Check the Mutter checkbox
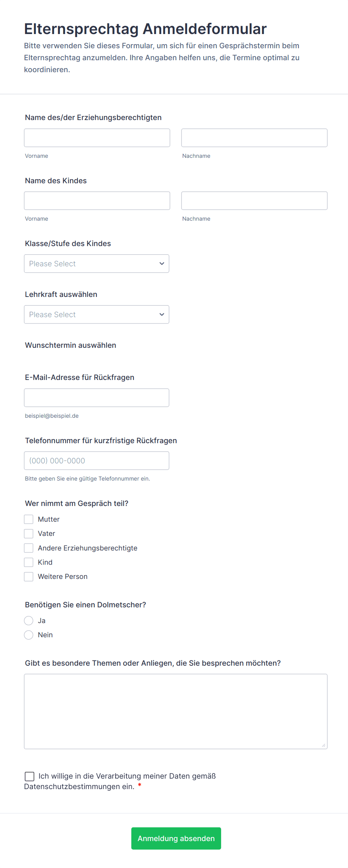Screen dimensions: 348x868 [x=29, y=519]
